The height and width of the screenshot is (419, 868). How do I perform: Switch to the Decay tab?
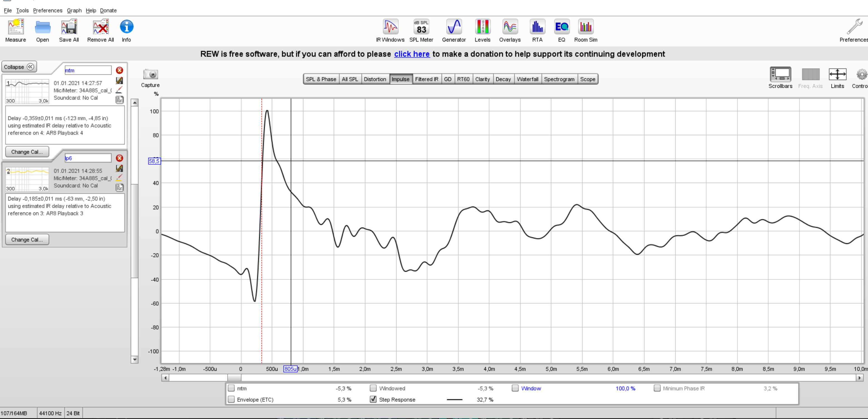[503, 79]
